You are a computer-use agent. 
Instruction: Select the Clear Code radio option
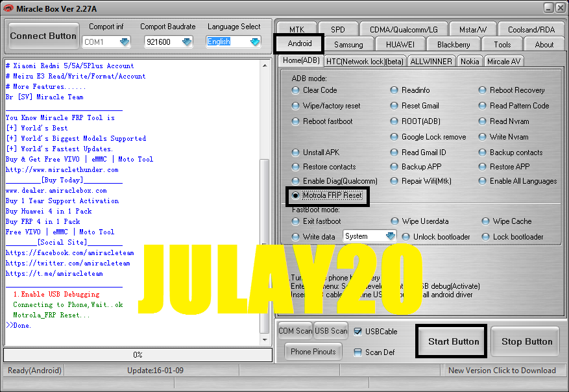[x=296, y=90]
